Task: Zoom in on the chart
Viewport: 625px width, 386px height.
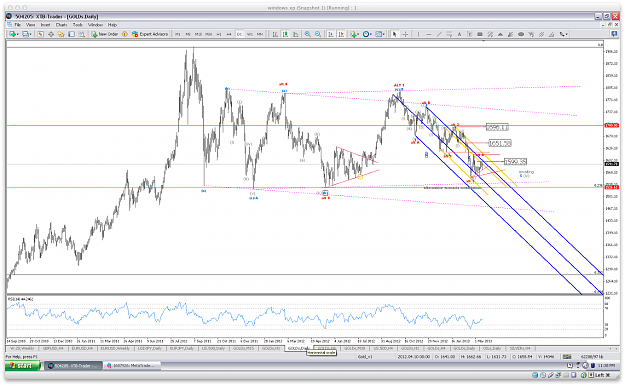Action: tap(308, 34)
